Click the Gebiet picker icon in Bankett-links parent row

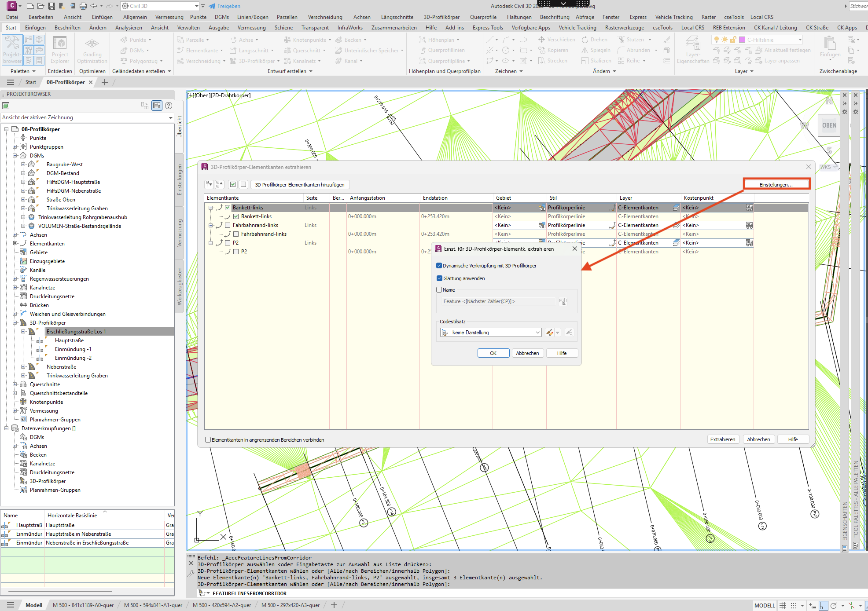click(x=542, y=208)
